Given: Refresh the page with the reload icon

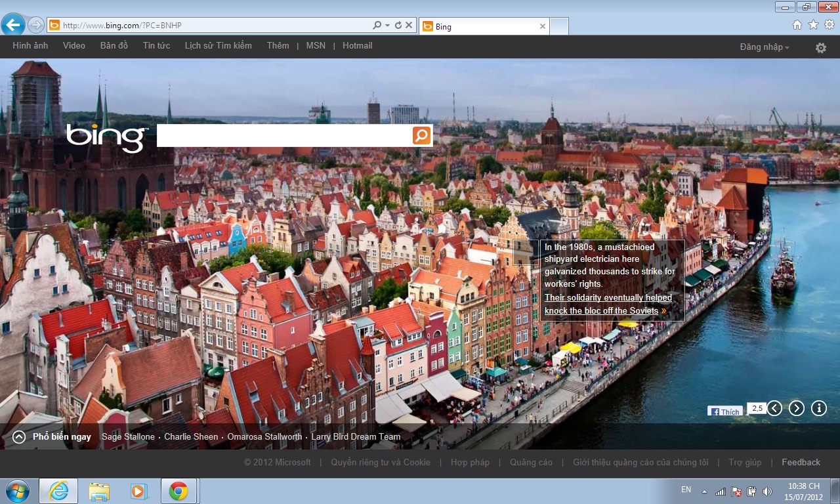Looking at the screenshot, I should pyautogui.click(x=398, y=26).
